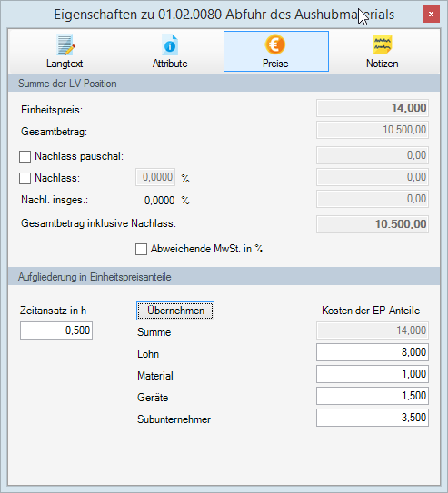This screenshot has height=493, width=448.
Task: Select the Preise euro coin icon
Action: pos(275,44)
